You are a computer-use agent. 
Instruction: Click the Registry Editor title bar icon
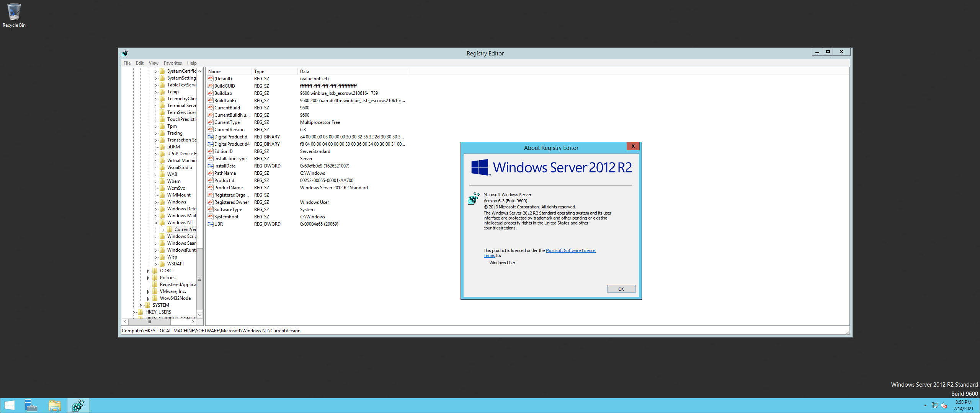coord(125,54)
